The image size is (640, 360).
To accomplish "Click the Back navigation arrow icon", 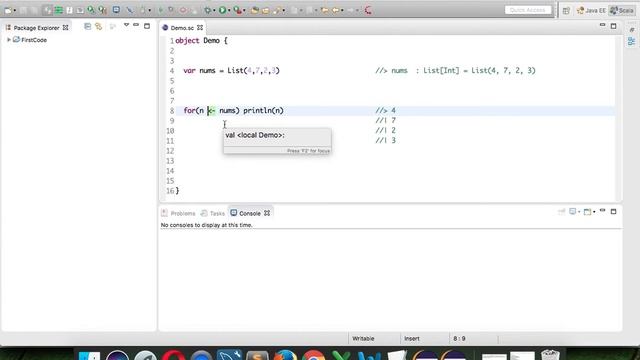I will tap(336, 10).
